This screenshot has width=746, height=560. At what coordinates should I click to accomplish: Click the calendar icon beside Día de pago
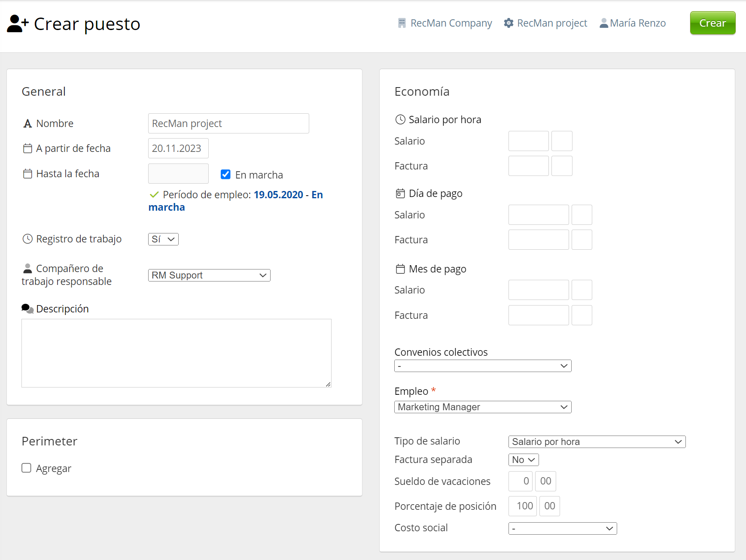pyautogui.click(x=400, y=194)
